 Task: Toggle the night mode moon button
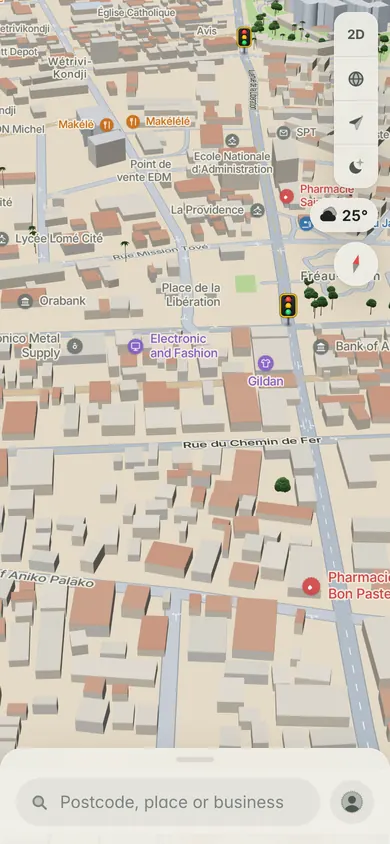click(x=356, y=167)
